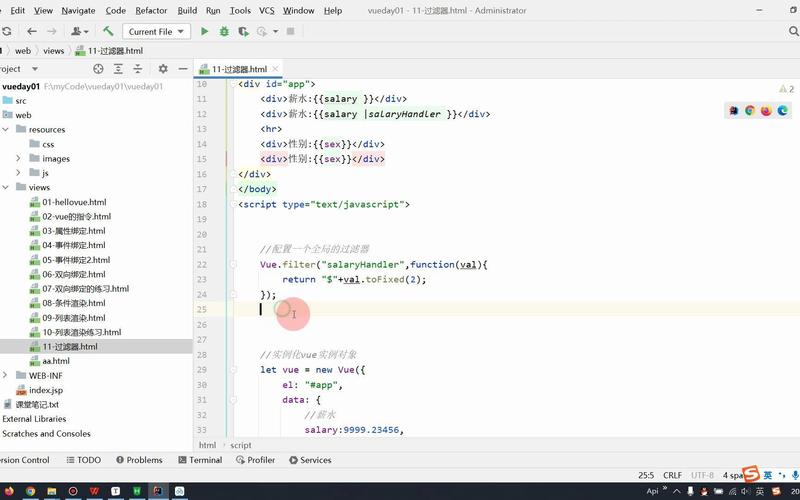Run the current file with the green play icon
800x500 pixels.
pos(205,32)
